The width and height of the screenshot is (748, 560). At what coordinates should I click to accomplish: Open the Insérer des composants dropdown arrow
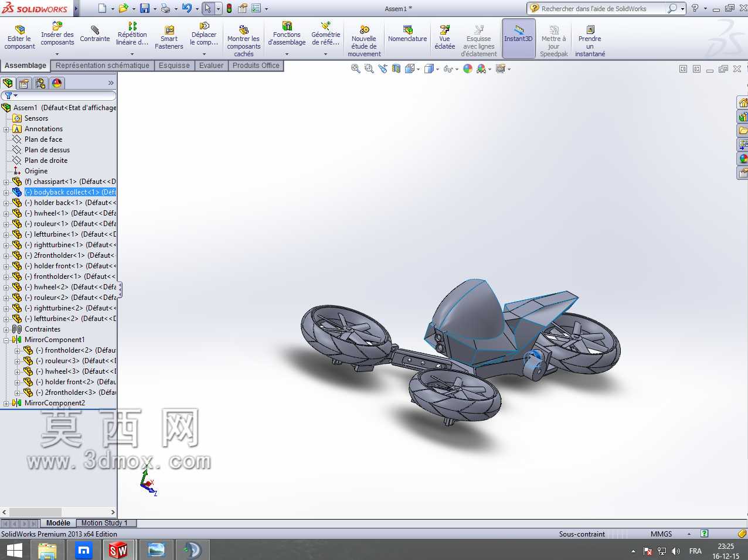pyautogui.click(x=57, y=54)
